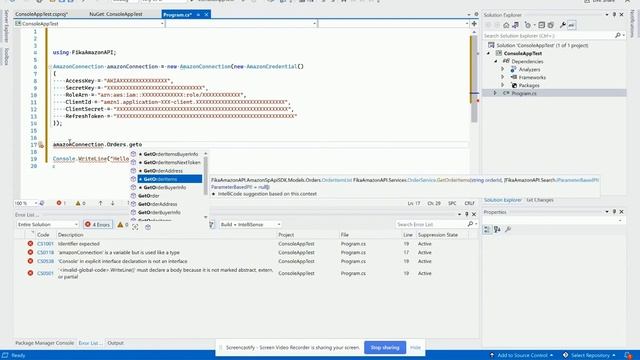Click Alphabetical sort icon in Properties panel
Image resolution: width=640 pixels, height=360 pixels.
click(x=497, y=230)
